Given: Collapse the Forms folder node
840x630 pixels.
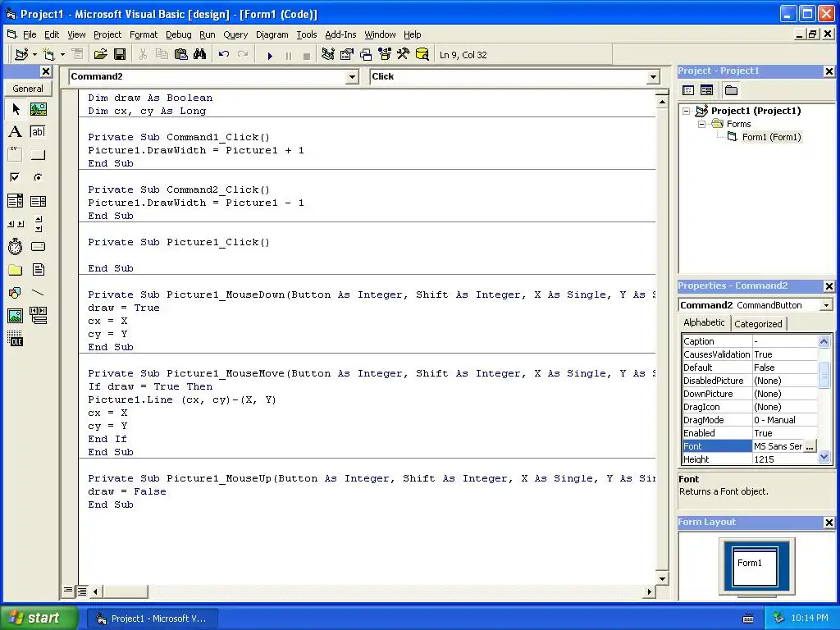Looking at the screenshot, I should click(702, 124).
